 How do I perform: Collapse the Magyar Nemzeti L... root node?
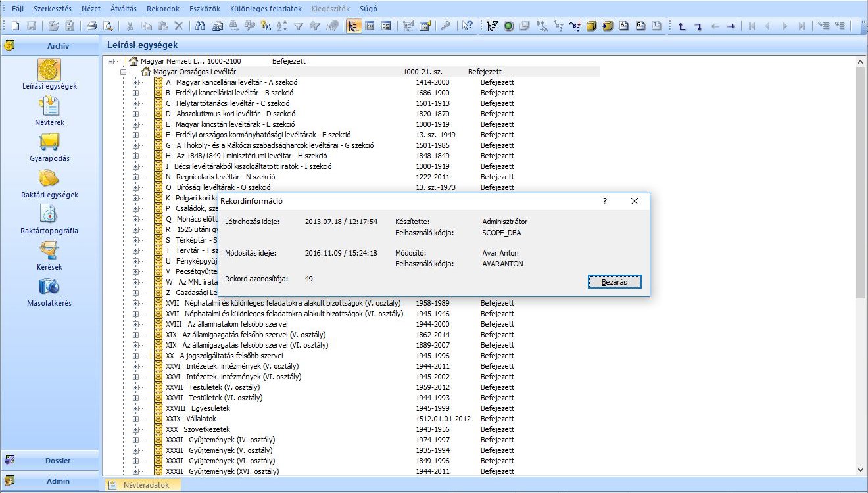[x=111, y=61]
